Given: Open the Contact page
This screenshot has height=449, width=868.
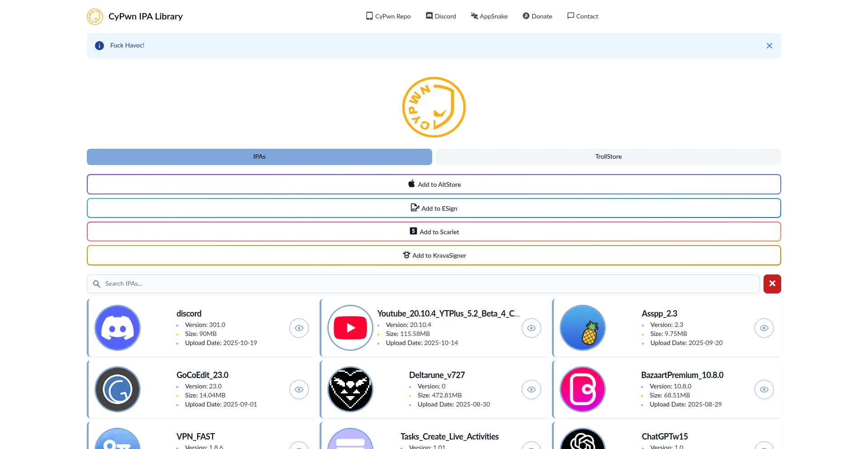Looking at the screenshot, I should pos(583,16).
